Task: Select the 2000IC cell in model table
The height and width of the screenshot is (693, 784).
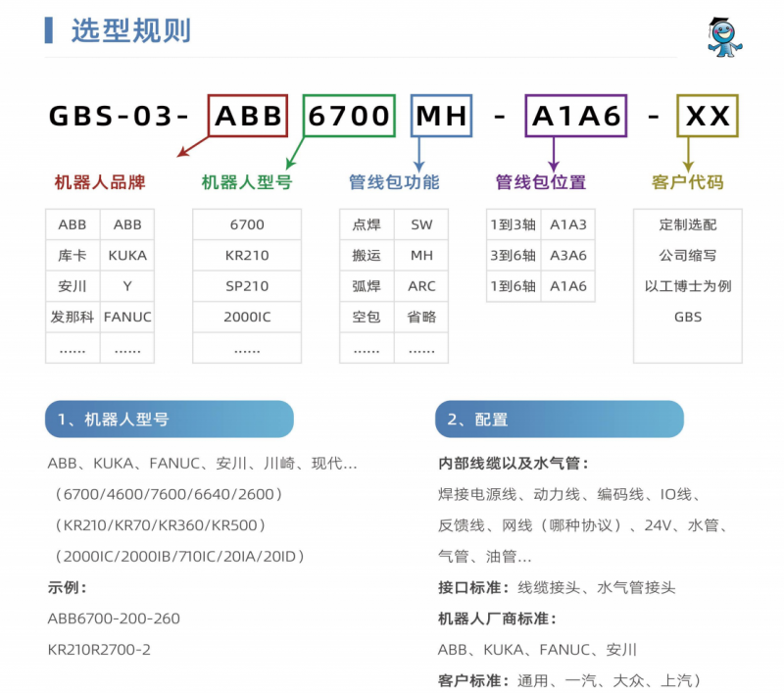Action: pos(247,317)
